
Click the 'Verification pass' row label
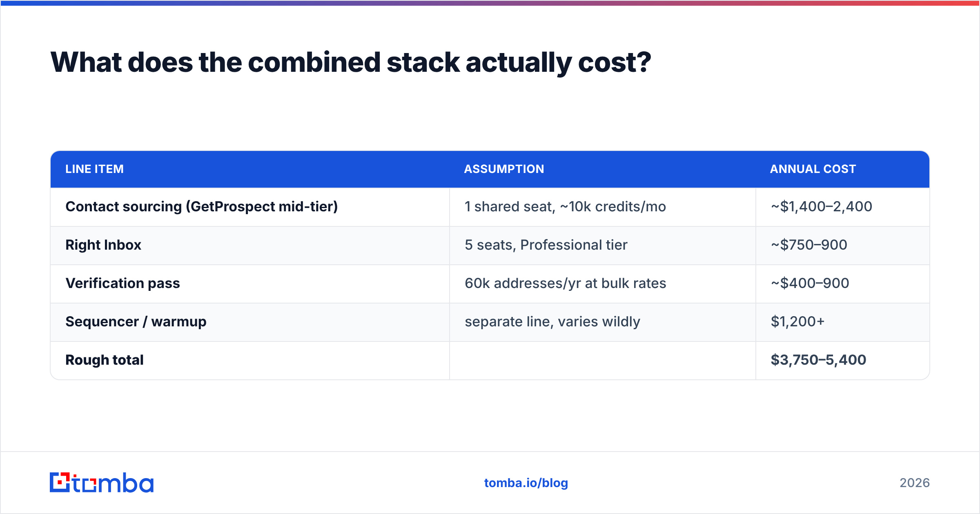pyautogui.click(x=122, y=283)
